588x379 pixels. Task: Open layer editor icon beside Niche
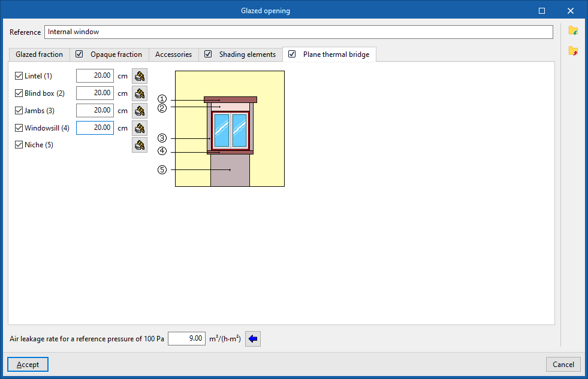pyautogui.click(x=140, y=145)
